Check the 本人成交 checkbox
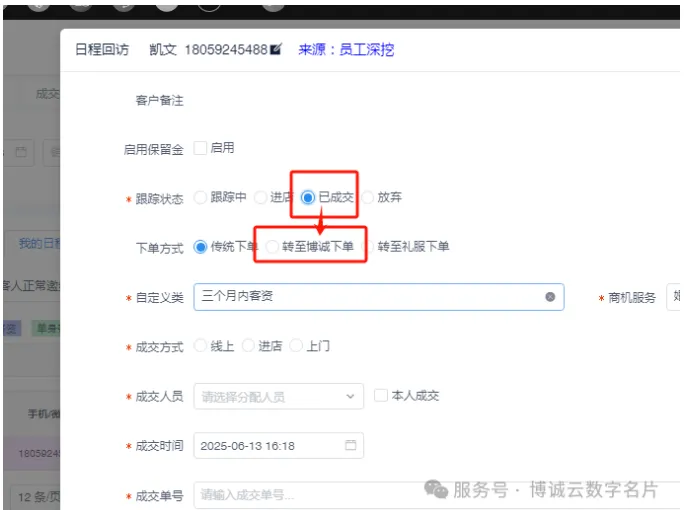 click(380, 396)
